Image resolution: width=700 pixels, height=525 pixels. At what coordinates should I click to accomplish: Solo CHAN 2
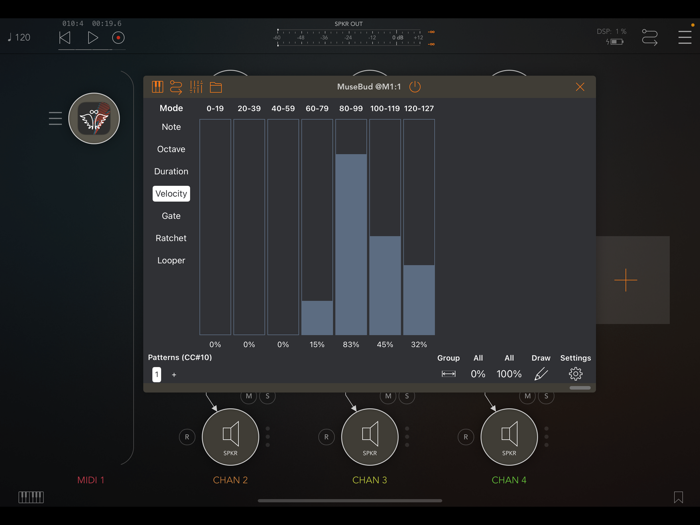click(x=267, y=396)
